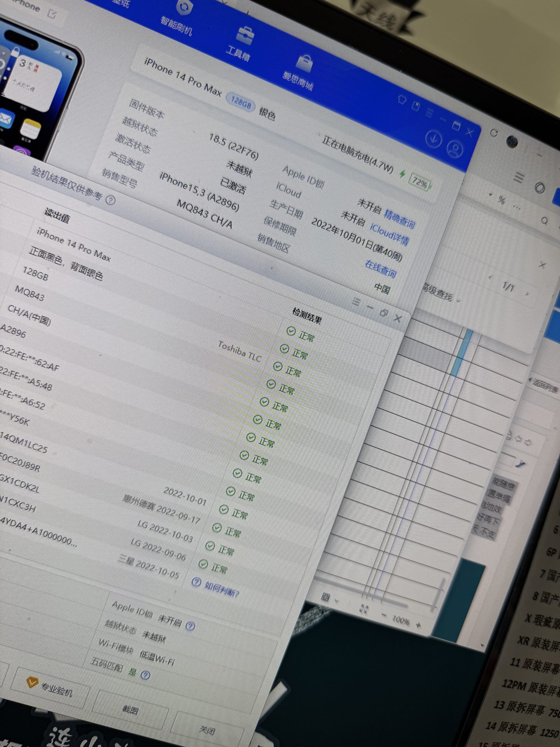Click the feedback note icon next to shirt icon
Image resolution: width=560 pixels, height=747 pixels.
416,106
